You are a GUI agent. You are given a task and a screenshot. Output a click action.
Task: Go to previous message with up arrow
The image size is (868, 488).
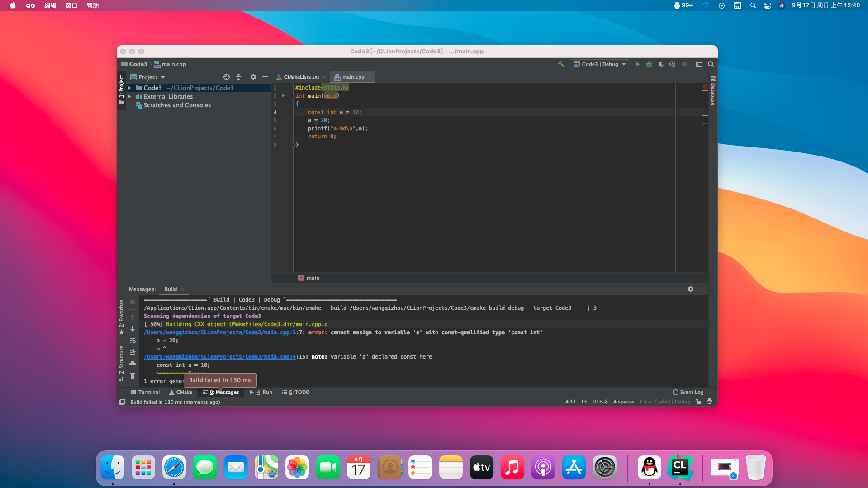pos(133,317)
